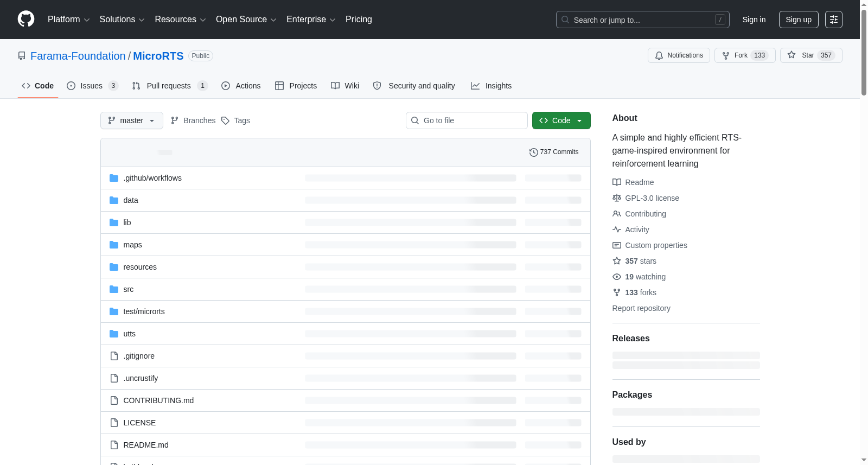This screenshot has height=465, width=868.
Task: Open the maps folder
Action: [x=132, y=245]
